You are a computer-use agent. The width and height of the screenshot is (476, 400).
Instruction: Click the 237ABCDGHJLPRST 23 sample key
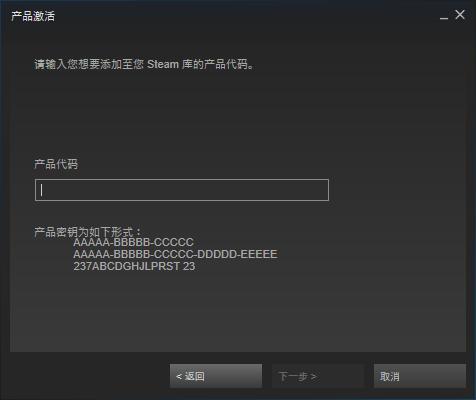134,266
